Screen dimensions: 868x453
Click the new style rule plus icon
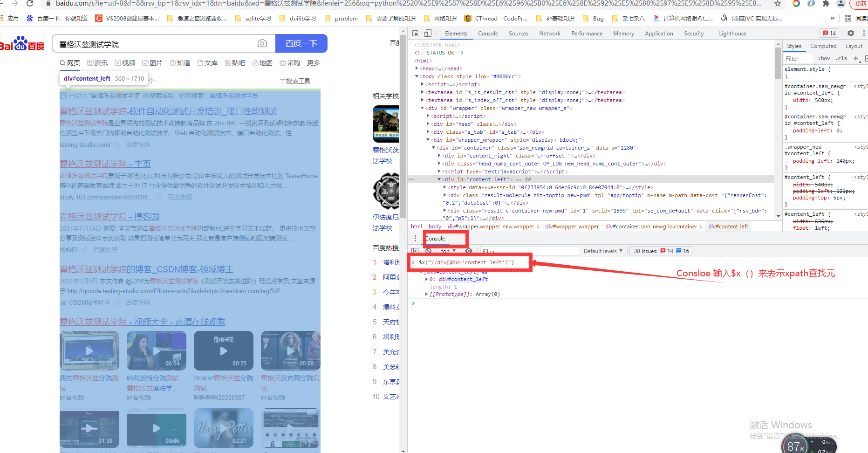pos(856,58)
